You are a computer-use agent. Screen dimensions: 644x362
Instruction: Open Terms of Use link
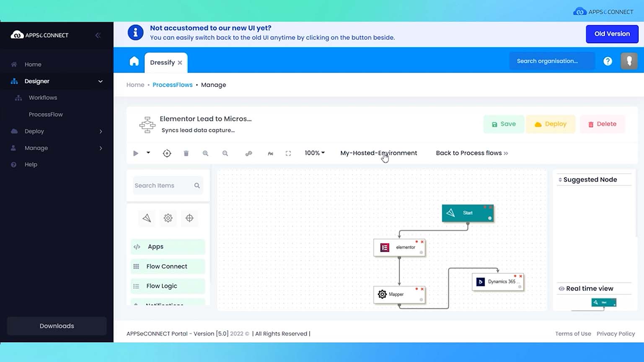[x=573, y=334]
